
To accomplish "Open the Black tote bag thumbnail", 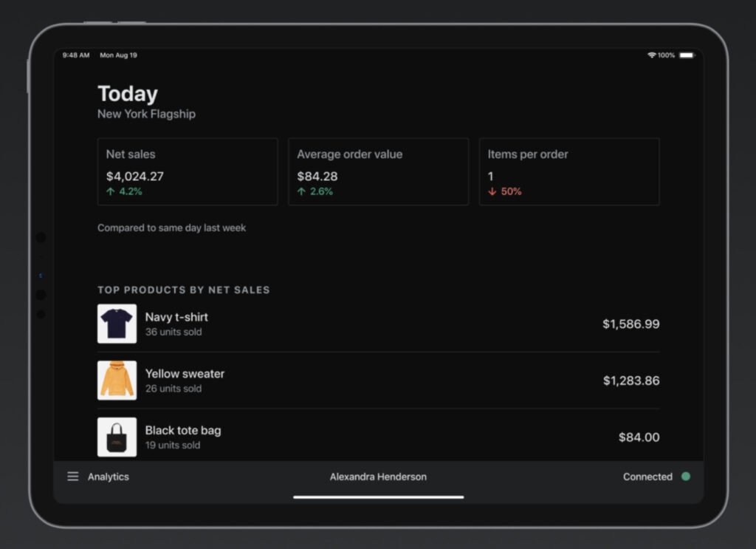I will [117, 437].
